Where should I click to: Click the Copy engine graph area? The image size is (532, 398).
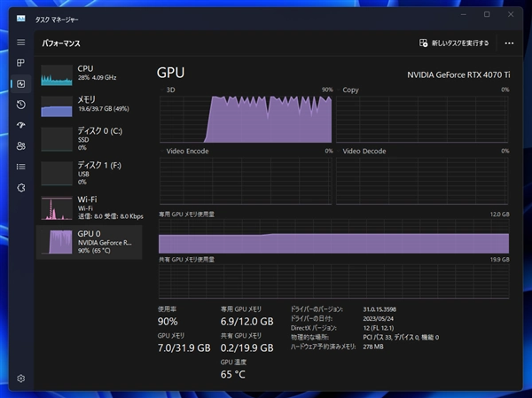click(x=422, y=119)
